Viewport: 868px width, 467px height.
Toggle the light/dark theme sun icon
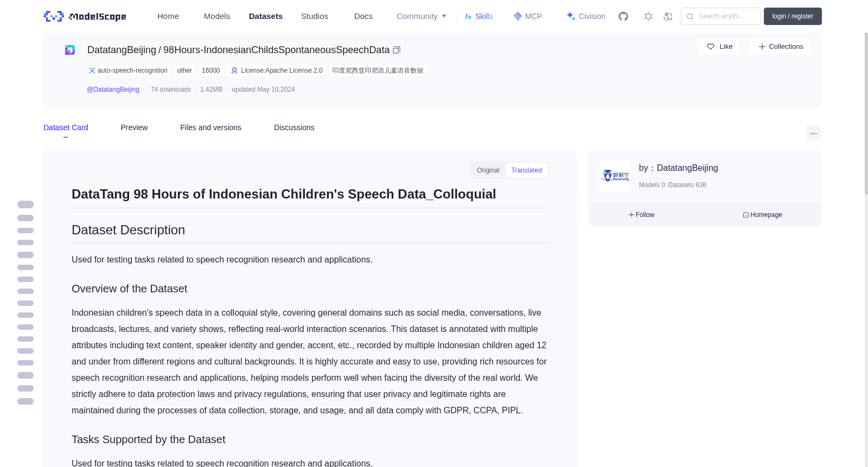pyautogui.click(x=648, y=16)
